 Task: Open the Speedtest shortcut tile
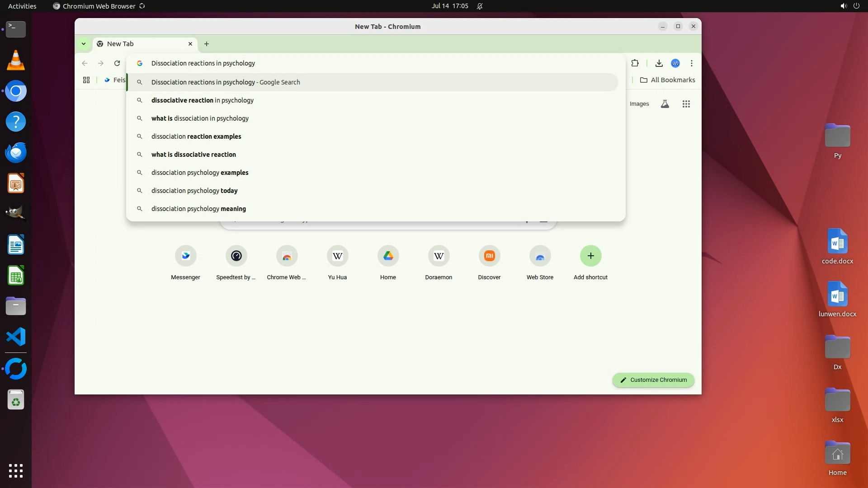click(x=236, y=256)
